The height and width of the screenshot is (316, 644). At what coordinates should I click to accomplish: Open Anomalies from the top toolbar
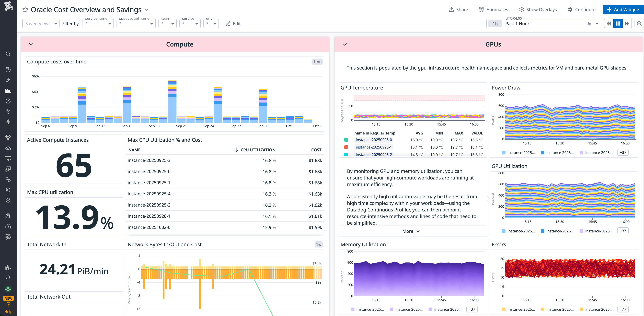(493, 9)
